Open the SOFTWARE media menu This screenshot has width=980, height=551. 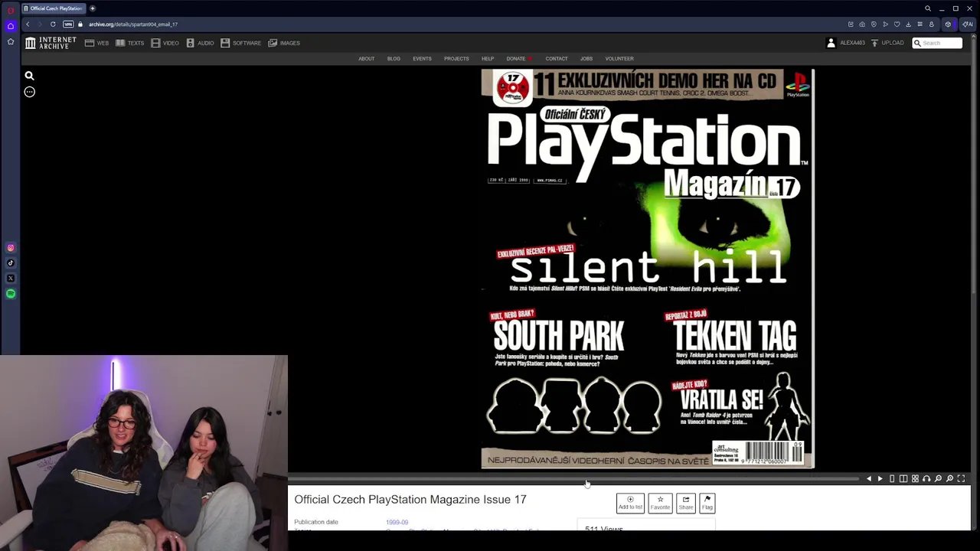click(240, 43)
